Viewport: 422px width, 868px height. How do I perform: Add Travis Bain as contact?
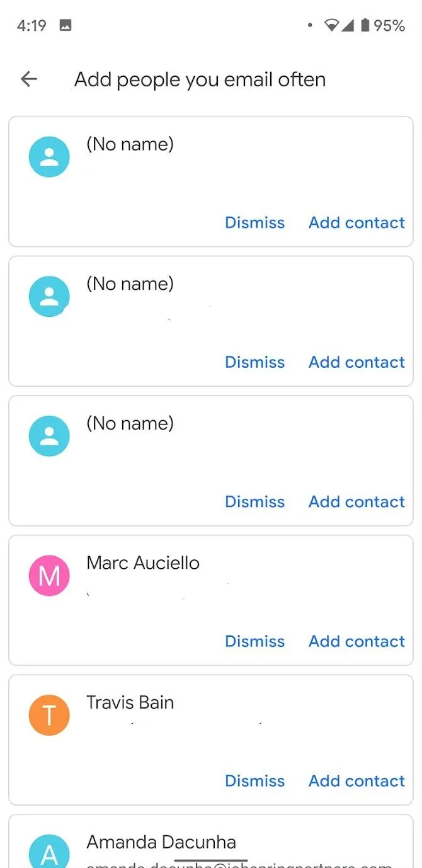click(x=356, y=780)
